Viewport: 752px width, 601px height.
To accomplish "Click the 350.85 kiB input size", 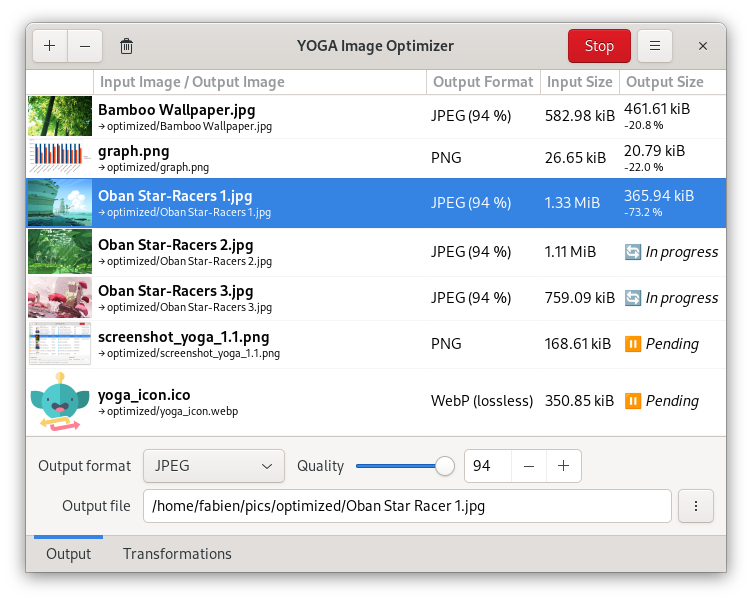I will [x=579, y=401].
